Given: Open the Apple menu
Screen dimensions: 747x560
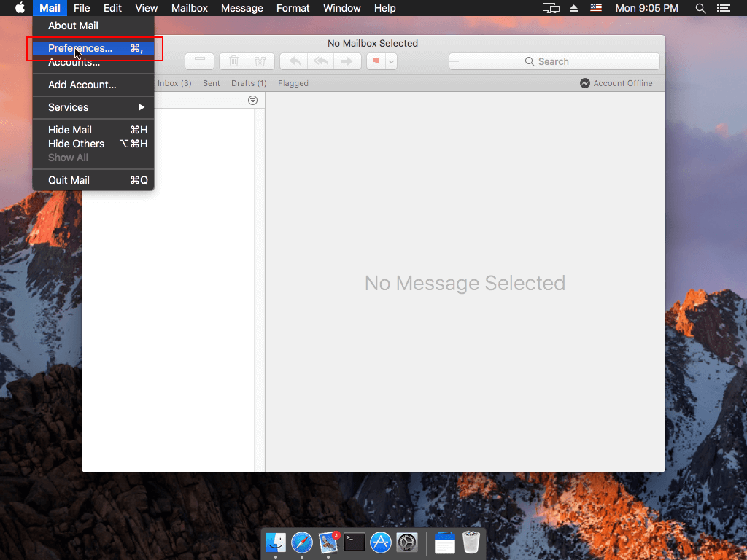Looking at the screenshot, I should 20,8.
